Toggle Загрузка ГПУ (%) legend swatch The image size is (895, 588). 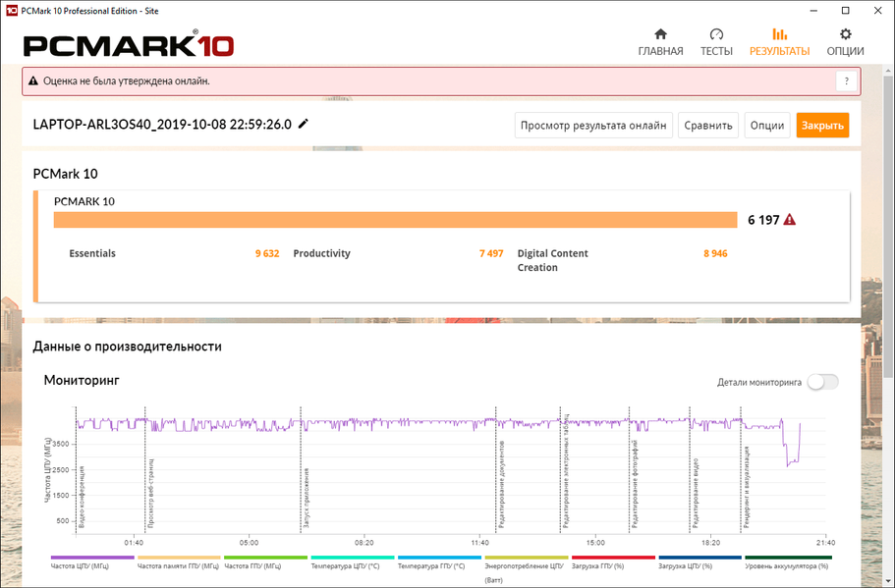point(614,558)
